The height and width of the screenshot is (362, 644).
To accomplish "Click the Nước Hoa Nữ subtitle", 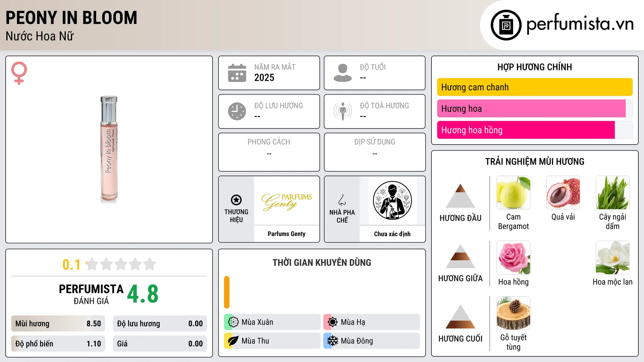I will 40,36.
